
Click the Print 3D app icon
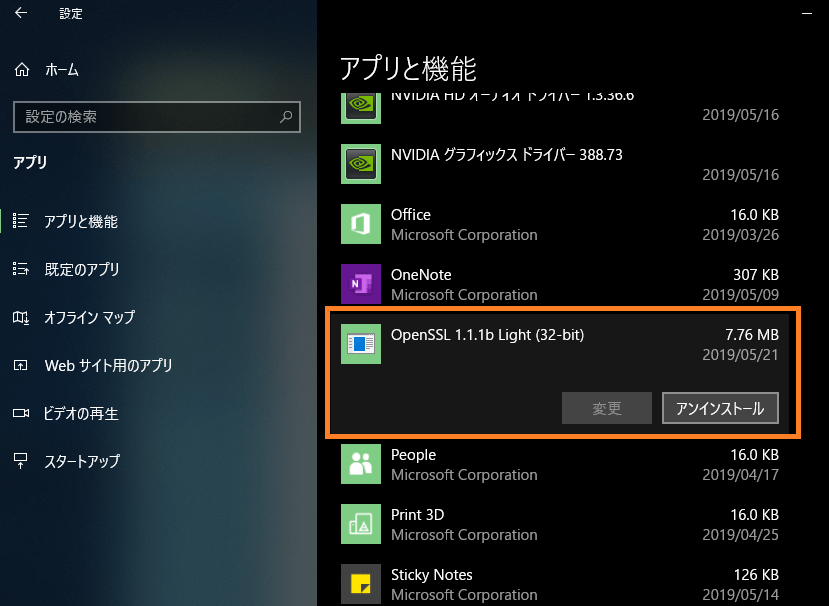[361, 524]
